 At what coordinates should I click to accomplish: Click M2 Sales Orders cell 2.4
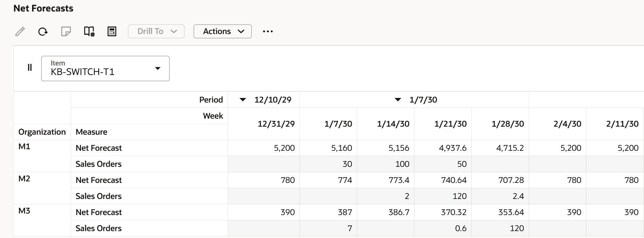(518, 196)
